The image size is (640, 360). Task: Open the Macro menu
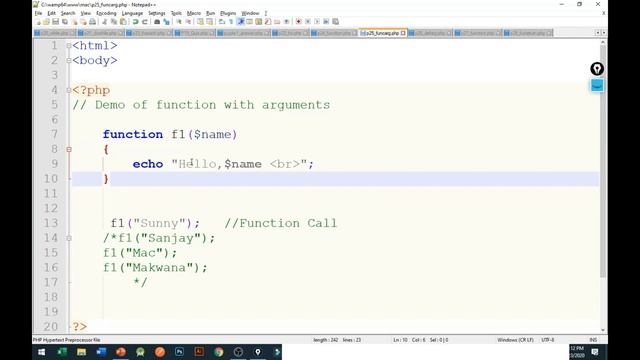point(194,13)
